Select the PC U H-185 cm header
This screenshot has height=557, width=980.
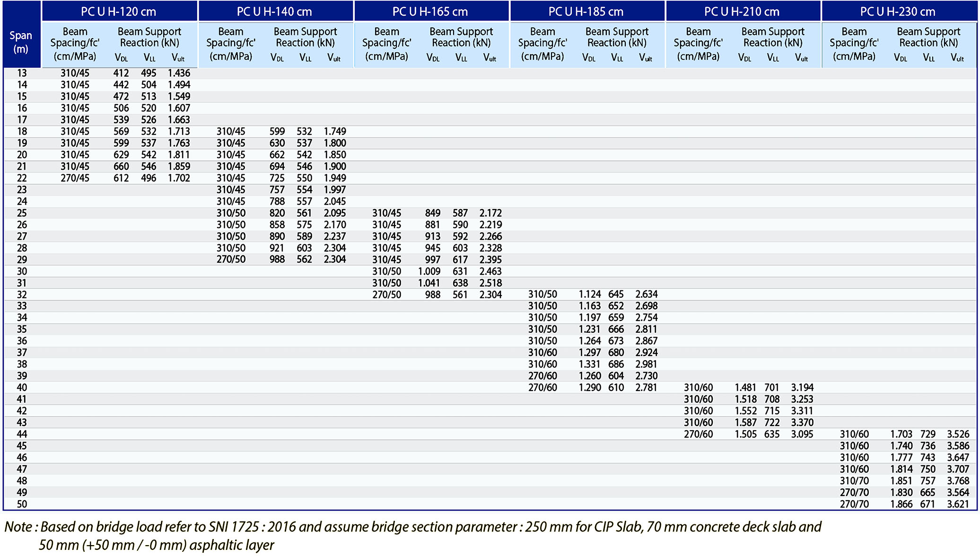(x=586, y=11)
